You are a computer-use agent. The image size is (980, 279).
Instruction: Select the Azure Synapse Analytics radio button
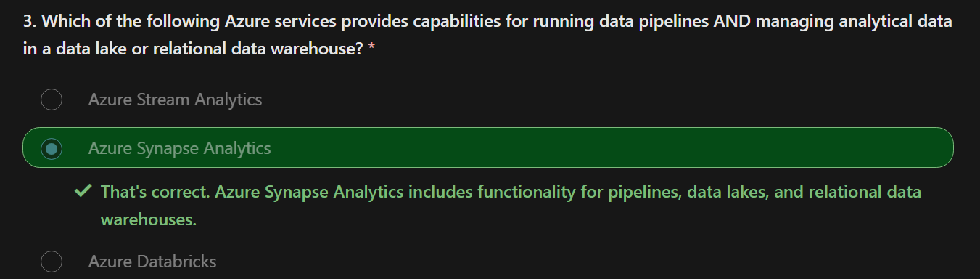pyautogui.click(x=52, y=149)
